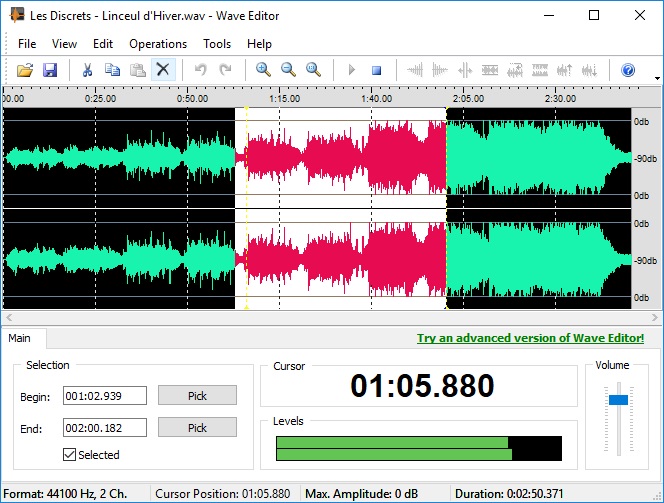Copy the selected audio

tap(113, 70)
